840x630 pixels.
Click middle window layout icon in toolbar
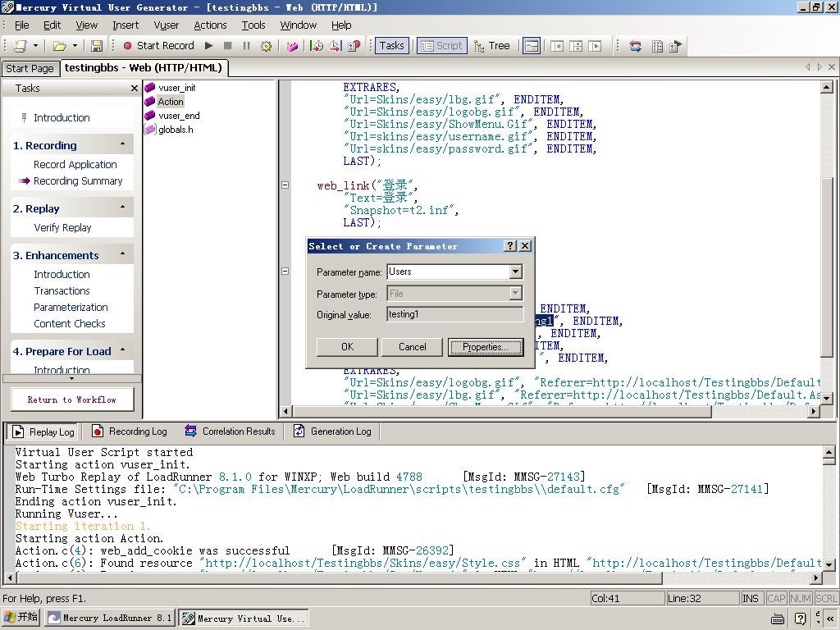coord(576,46)
